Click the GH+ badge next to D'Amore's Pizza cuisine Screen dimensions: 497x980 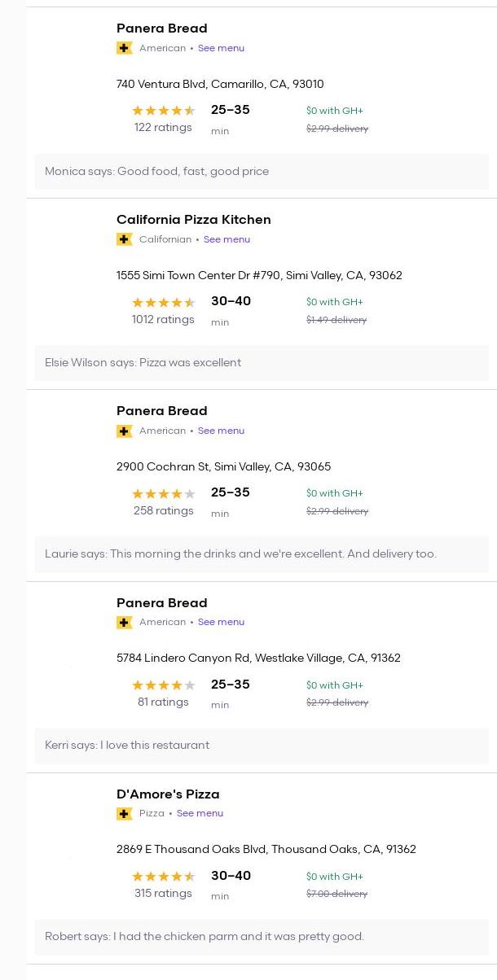coord(125,813)
